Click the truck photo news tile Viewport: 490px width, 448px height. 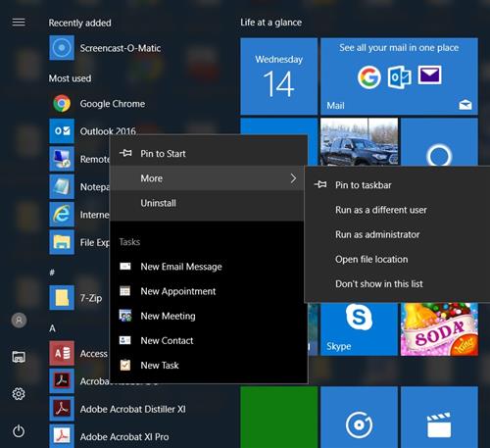[359, 142]
